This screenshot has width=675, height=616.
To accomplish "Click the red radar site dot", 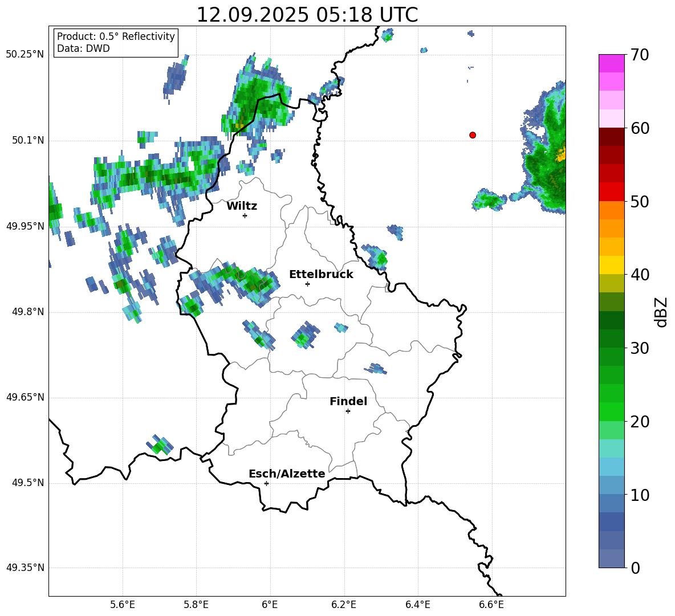I will click(473, 135).
